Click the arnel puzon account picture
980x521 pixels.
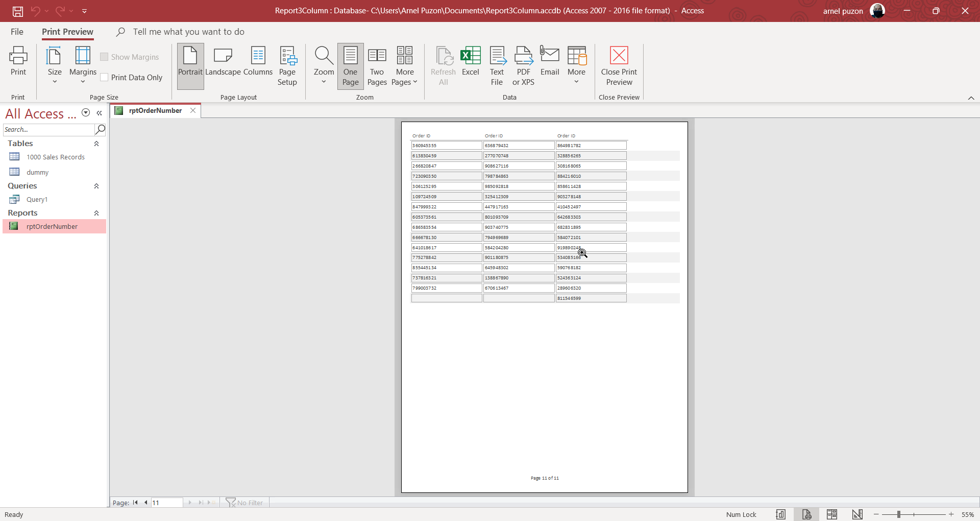click(x=877, y=11)
